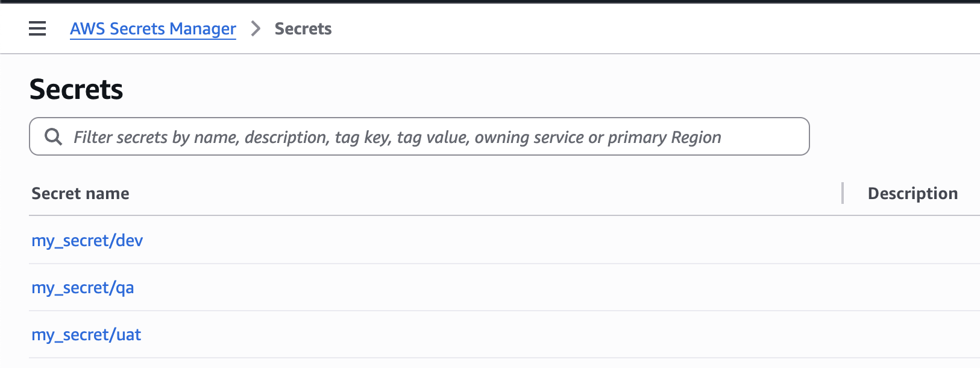
Task: Navigate back using AWS Secrets Manager link
Action: 152,28
